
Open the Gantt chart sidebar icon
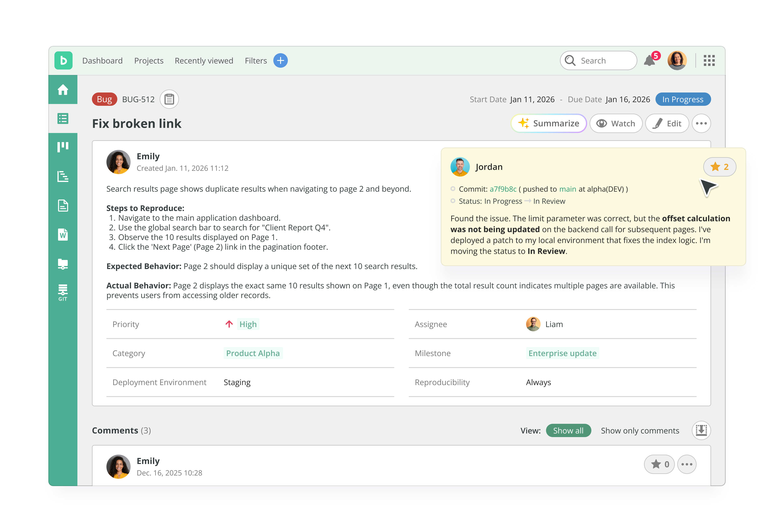click(x=63, y=176)
